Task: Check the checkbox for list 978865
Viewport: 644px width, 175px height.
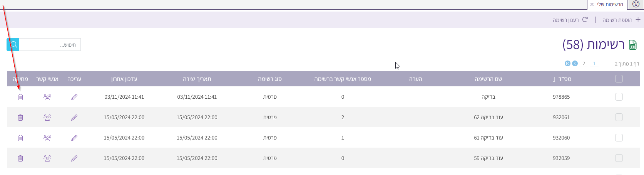Action: click(619, 97)
